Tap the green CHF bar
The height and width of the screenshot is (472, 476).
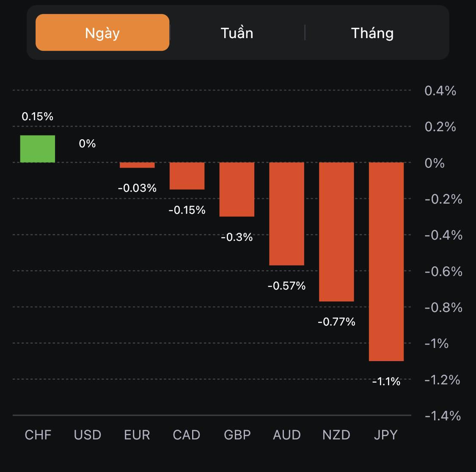click(x=38, y=149)
